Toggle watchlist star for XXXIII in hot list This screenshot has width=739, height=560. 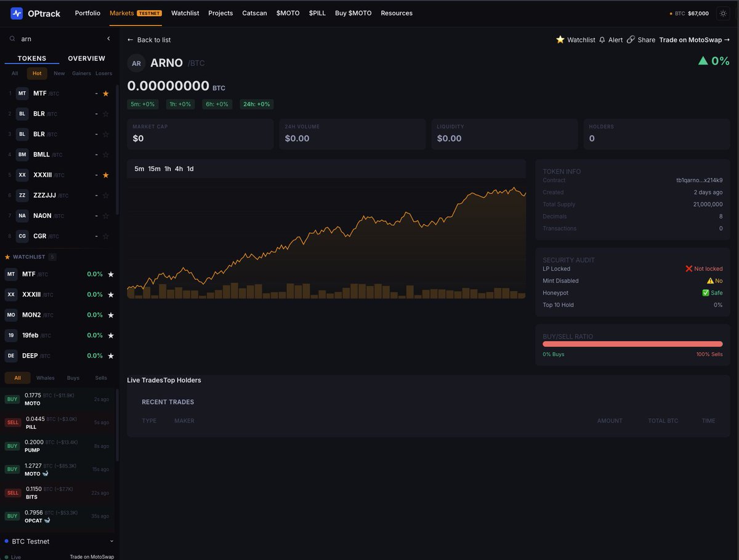tap(105, 175)
